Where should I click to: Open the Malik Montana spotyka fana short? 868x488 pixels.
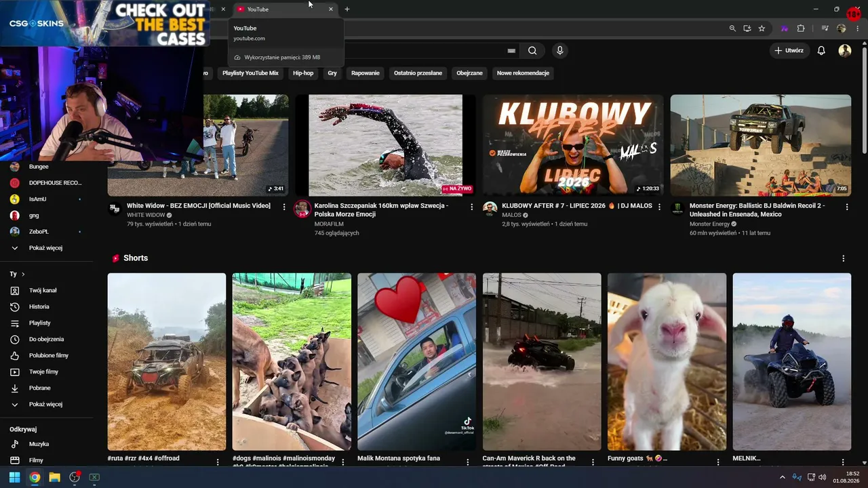tap(416, 362)
